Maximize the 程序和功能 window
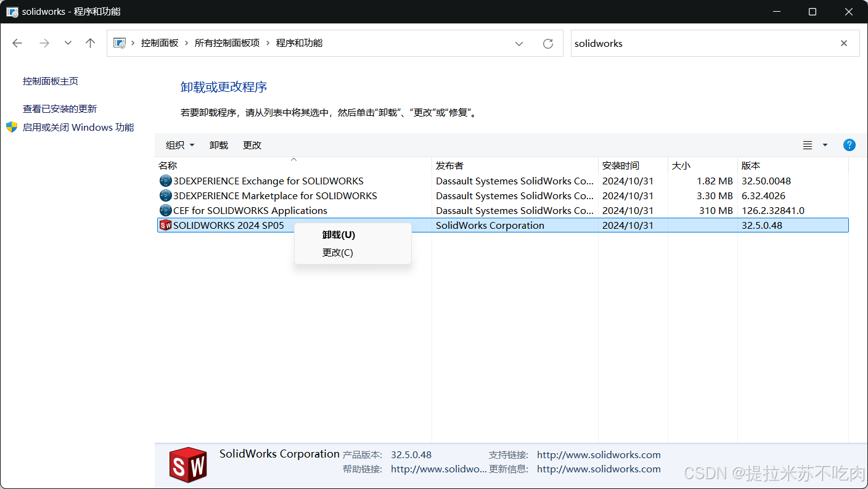Viewport: 868px width, 489px height. point(813,12)
